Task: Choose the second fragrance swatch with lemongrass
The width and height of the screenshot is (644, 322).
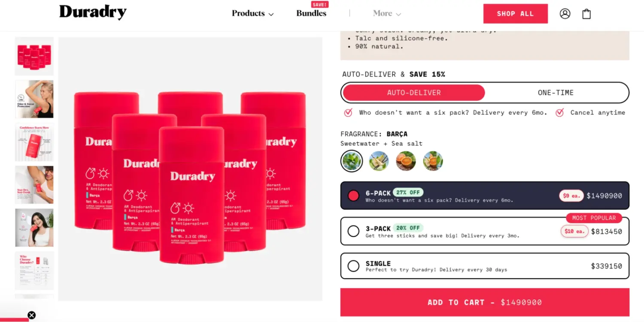Action: (x=379, y=161)
